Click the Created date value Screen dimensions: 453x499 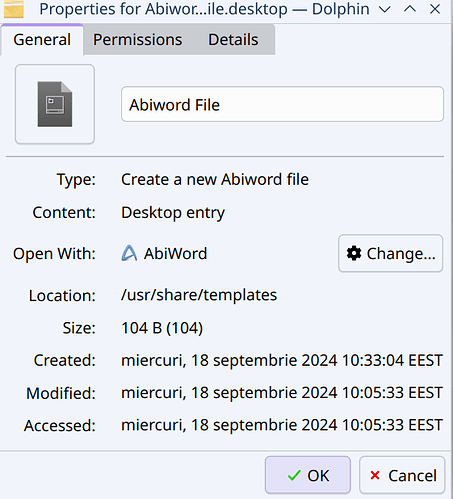(x=282, y=361)
